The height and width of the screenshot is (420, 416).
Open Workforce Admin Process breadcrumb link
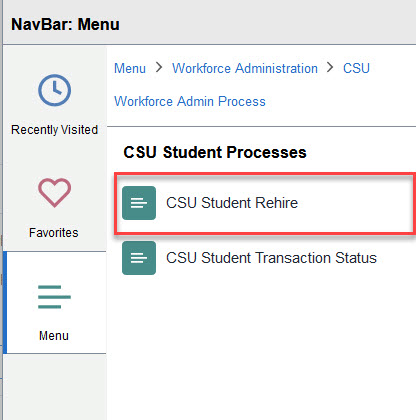(190, 101)
